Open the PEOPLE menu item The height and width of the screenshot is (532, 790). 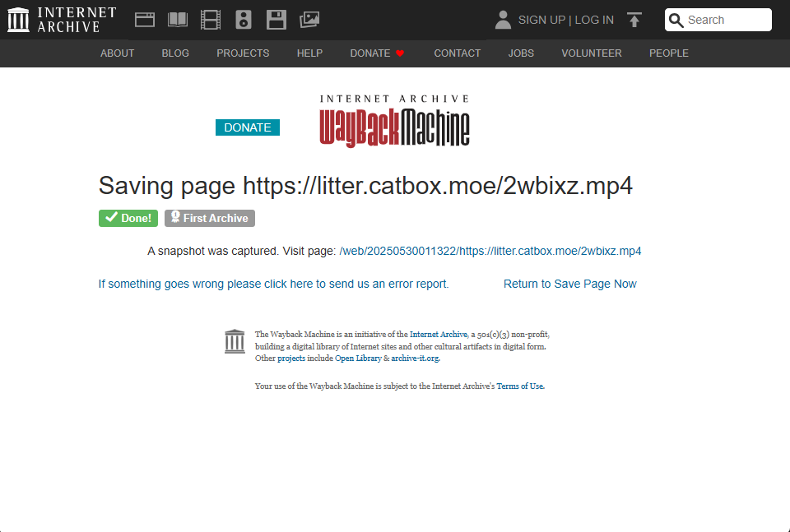coord(668,53)
